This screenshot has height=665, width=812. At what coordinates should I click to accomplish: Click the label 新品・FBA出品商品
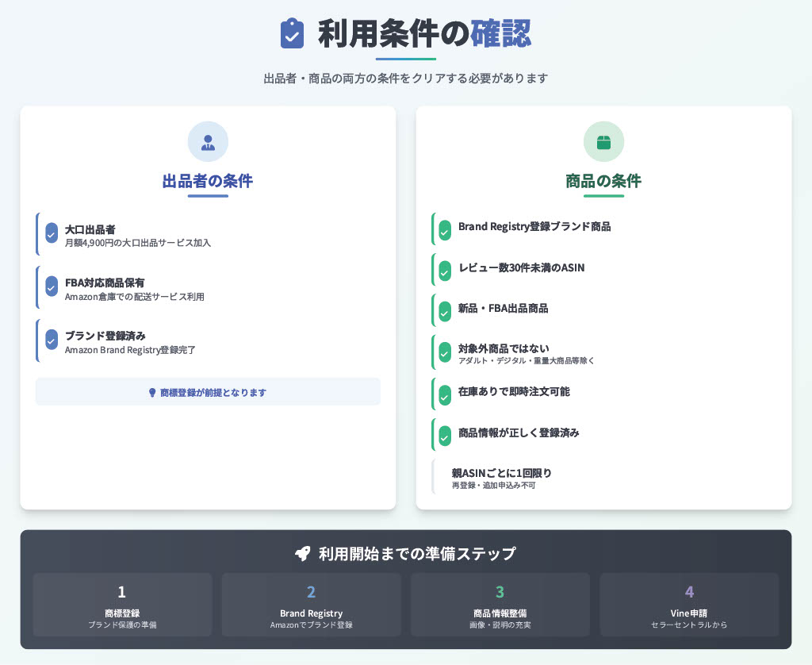[504, 309]
